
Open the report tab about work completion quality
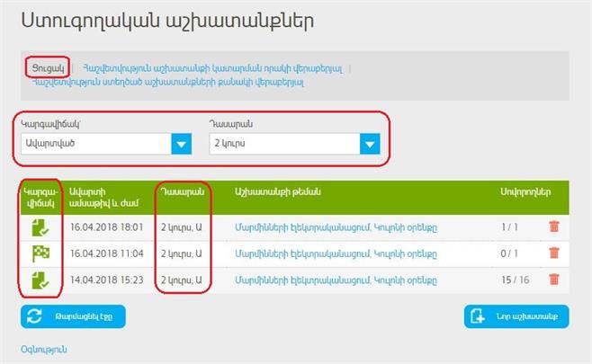[x=212, y=67]
